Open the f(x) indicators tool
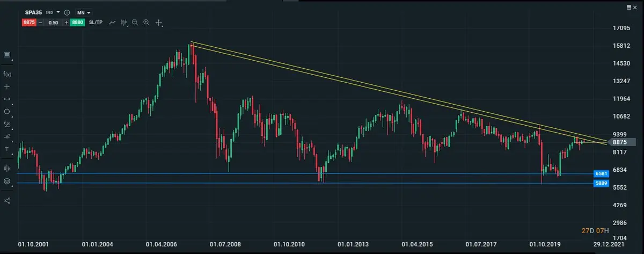The image size is (644, 254). click(x=7, y=74)
